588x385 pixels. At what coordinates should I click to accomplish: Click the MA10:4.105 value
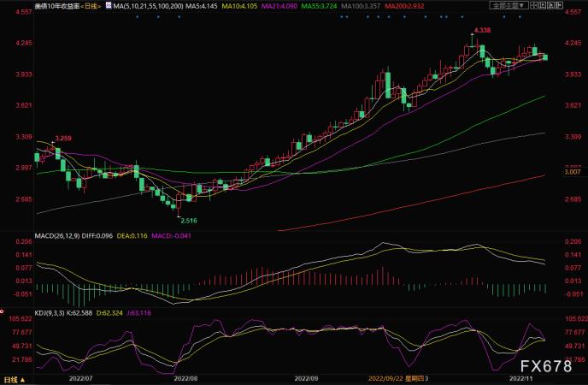coord(239,6)
